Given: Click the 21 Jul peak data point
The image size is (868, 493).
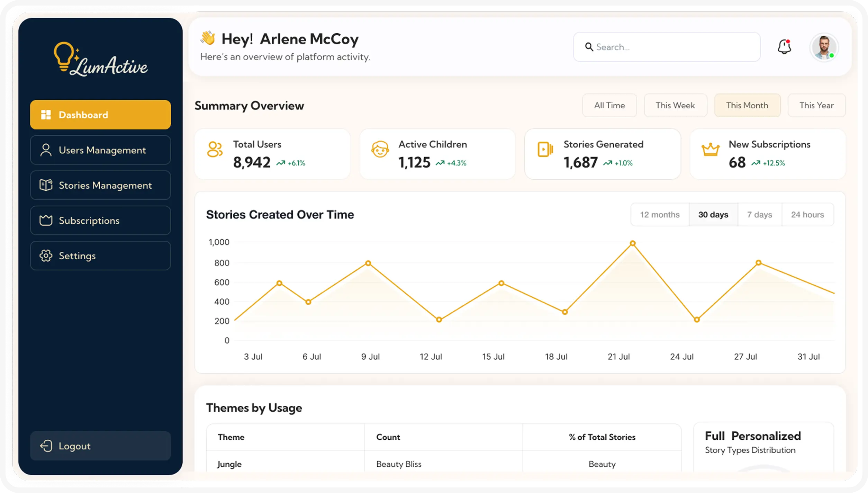Looking at the screenshot, I should (x=633, y=243).
